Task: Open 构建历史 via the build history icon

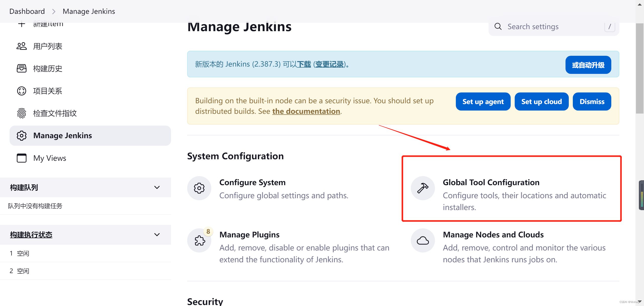Action: [x=22, y=68]
